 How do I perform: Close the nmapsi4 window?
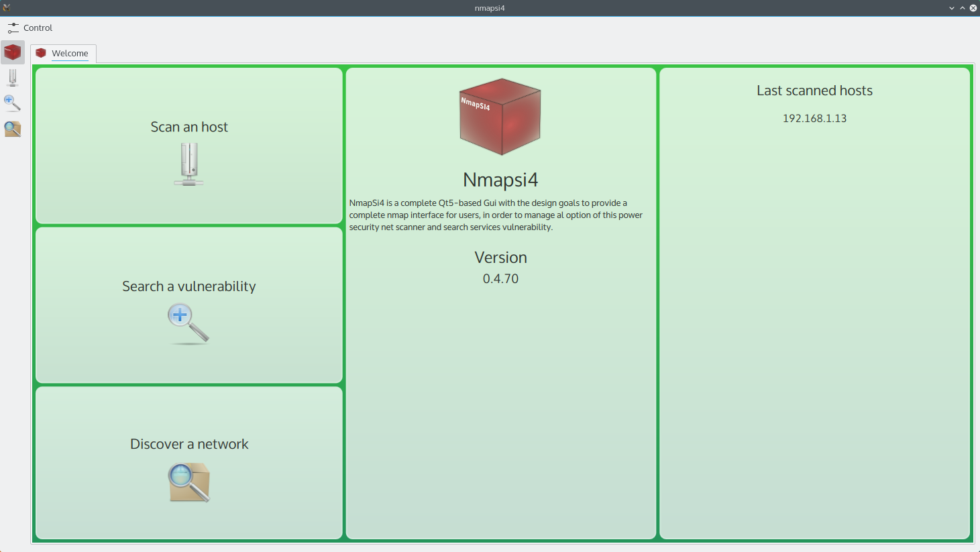click(x=973, y=8)
